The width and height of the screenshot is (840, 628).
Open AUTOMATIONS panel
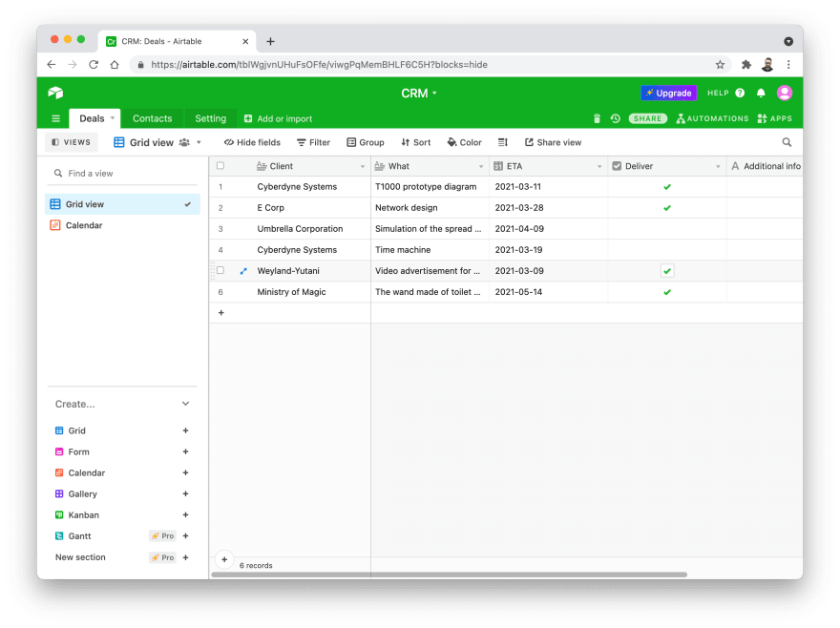point(712,118)
